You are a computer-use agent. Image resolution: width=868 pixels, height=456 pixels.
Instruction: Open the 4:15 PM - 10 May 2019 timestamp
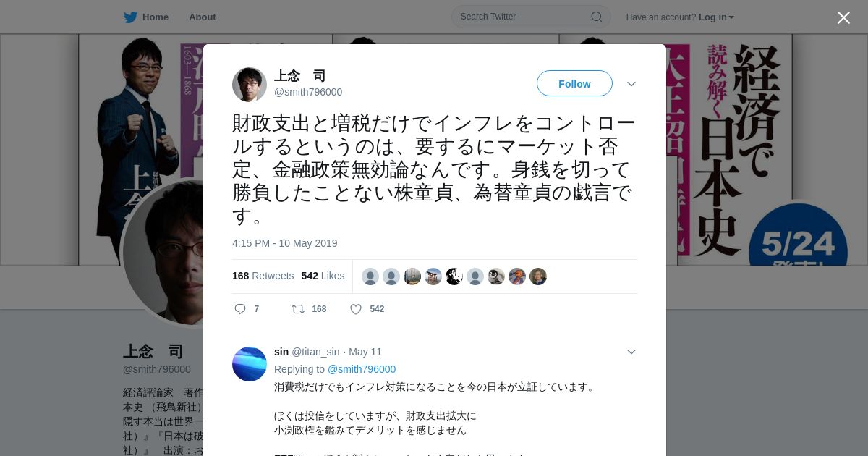(x=285, y=243)
